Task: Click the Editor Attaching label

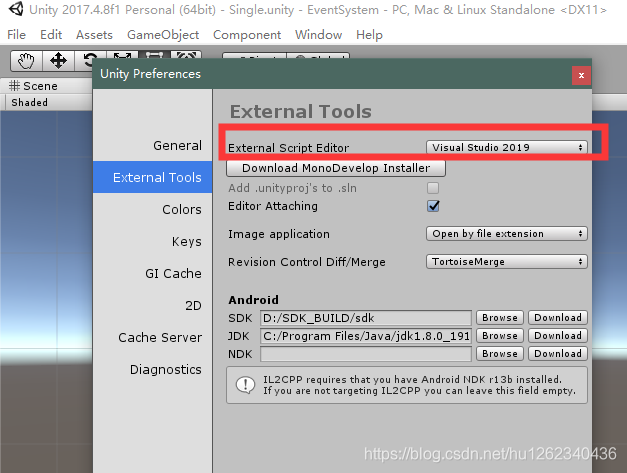Action: pyautogui.click(x=273, y=206)
